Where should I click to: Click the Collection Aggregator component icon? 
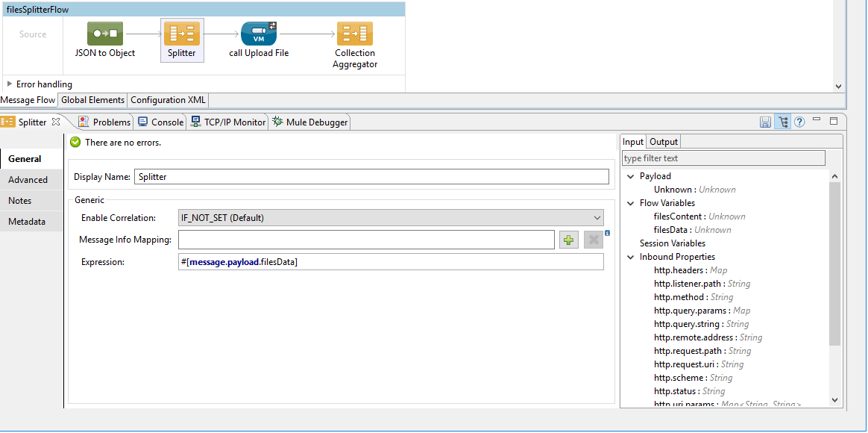coord(354,34)
